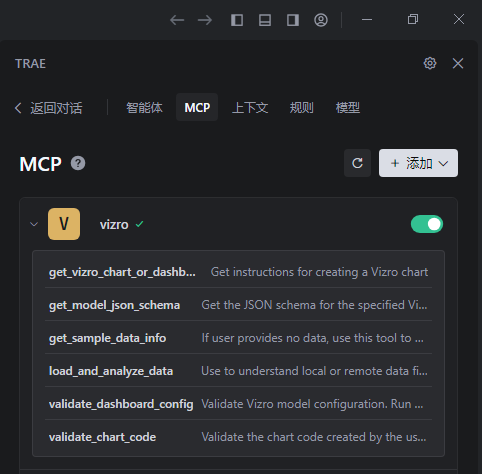The image size is (482, 474).
Task: Close the TRAE panel
Action: click(458, 63)
